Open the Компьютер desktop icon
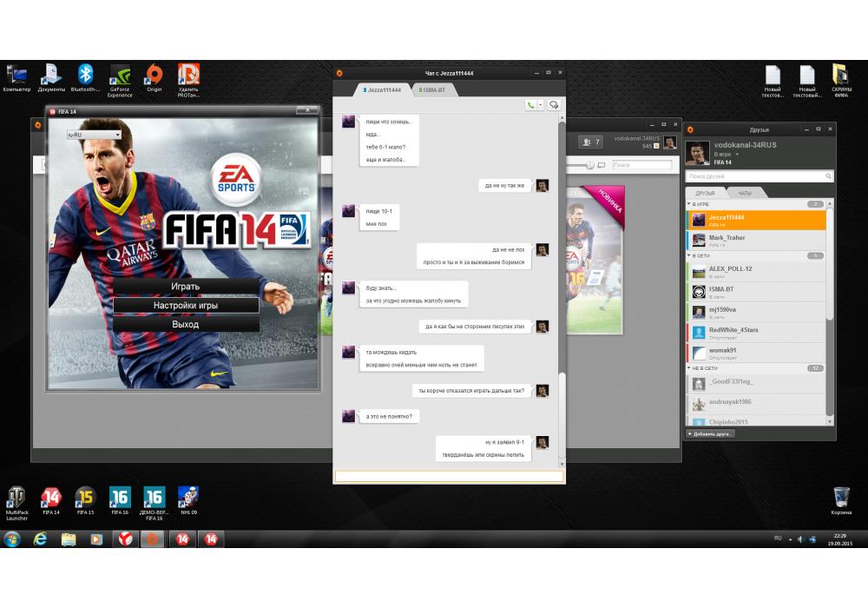The height and width of the screenshot is (608, 868). click(x=16, y=78)
